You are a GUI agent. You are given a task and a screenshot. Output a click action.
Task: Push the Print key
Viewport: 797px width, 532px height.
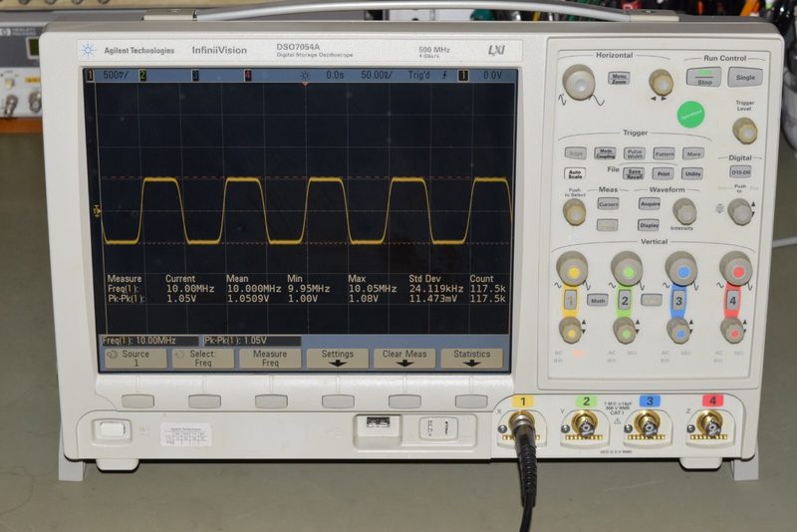(663, 173)
